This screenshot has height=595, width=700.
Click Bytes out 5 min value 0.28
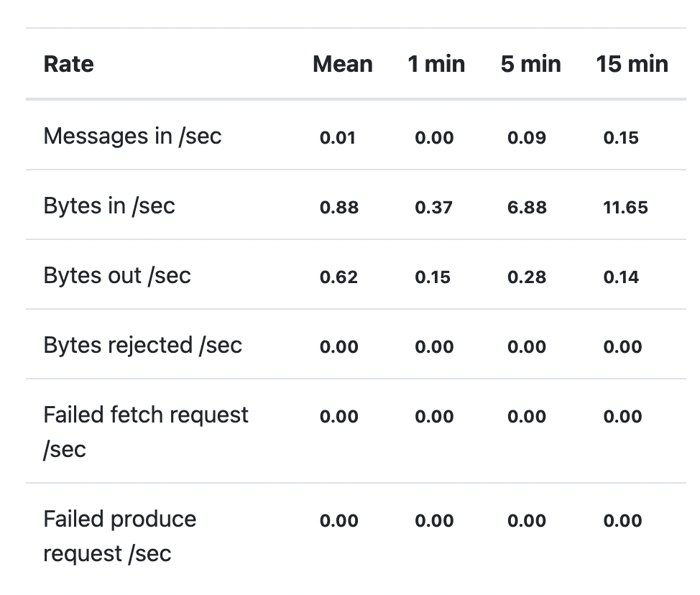coord(527,277)
